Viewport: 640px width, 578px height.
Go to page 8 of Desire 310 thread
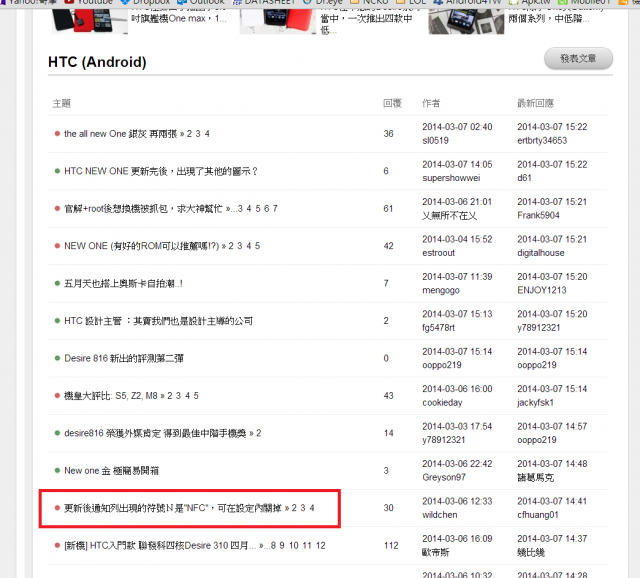[x=273, y=545]
